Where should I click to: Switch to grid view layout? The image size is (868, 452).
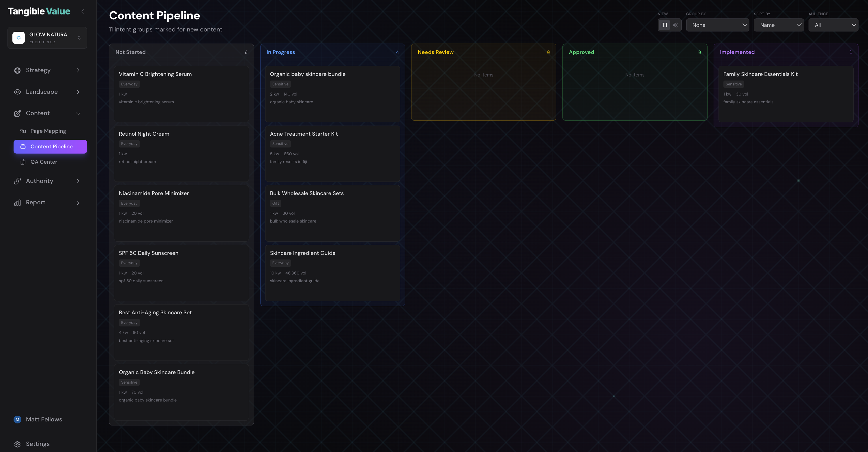[675, 25]
